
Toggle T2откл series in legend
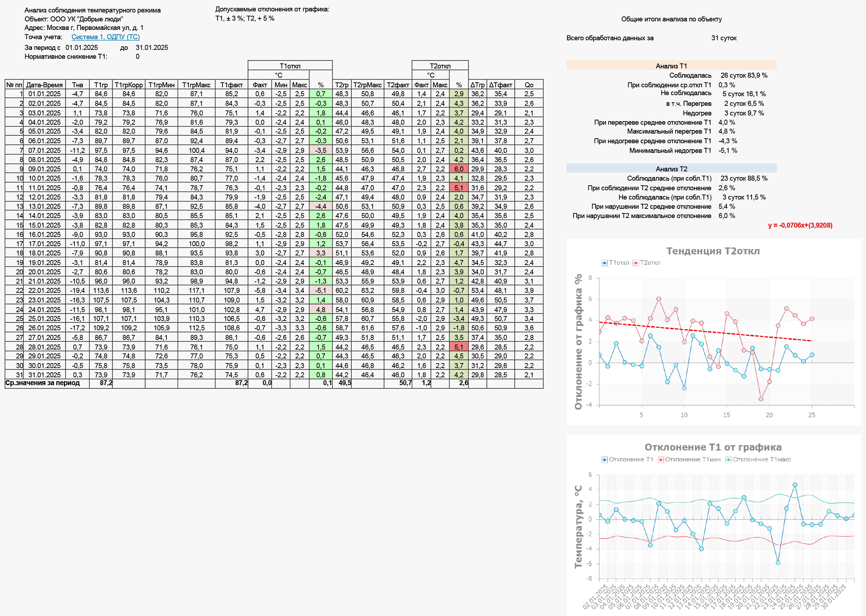pyautogui.click(x=646, y=263)
